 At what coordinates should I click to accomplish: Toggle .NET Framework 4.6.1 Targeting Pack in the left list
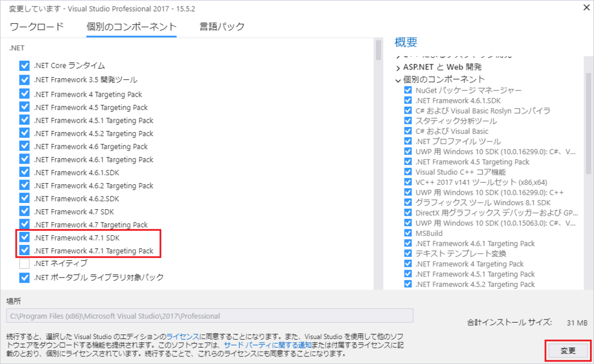point(24,159)
